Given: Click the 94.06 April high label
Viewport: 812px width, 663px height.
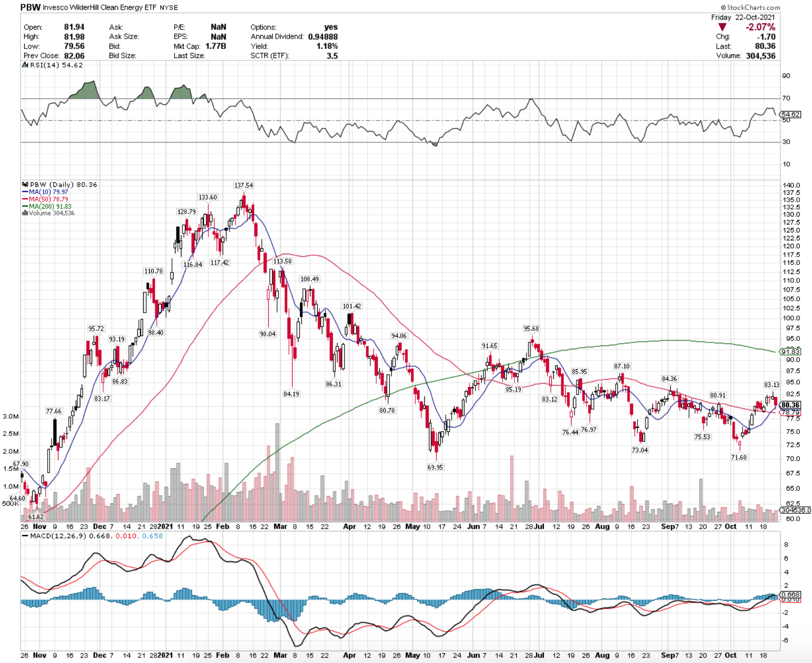Looking at the screenshot, I should tap(399, 336).
